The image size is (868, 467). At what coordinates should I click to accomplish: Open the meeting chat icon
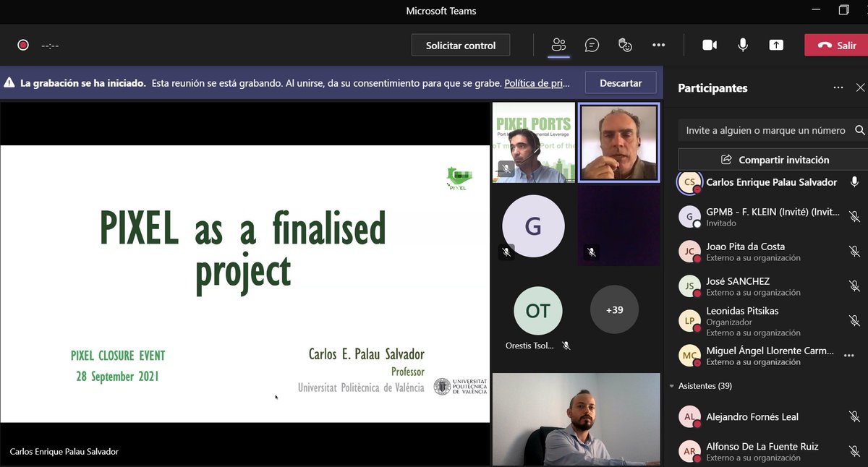coord(592,46)
